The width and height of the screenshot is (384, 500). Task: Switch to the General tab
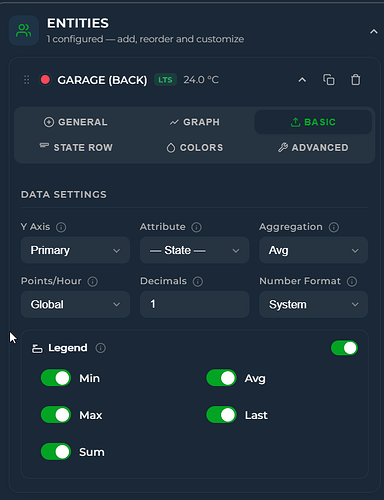(x=76, y=122)
